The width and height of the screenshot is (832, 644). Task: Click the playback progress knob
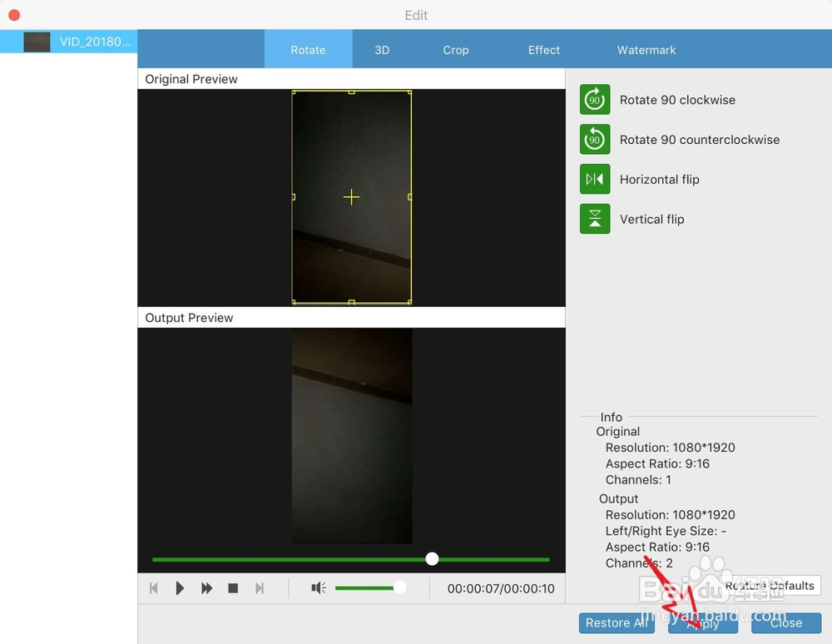432,558
